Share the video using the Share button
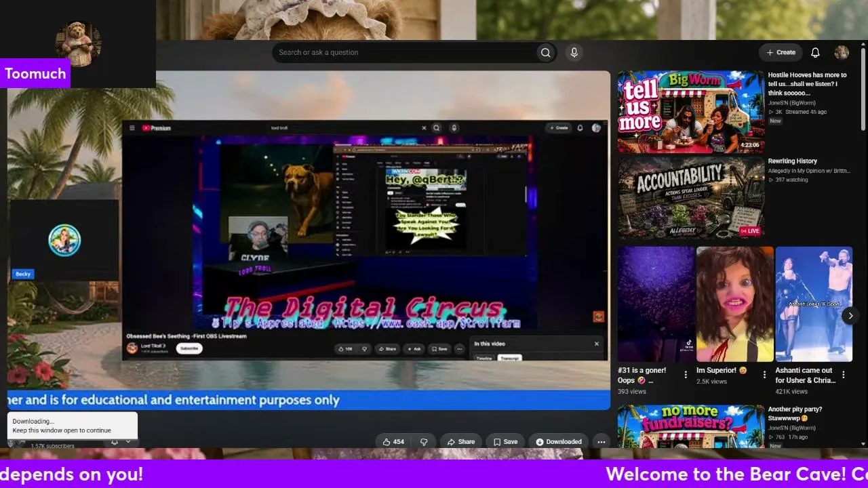868x488 pixels. [460, 442]
